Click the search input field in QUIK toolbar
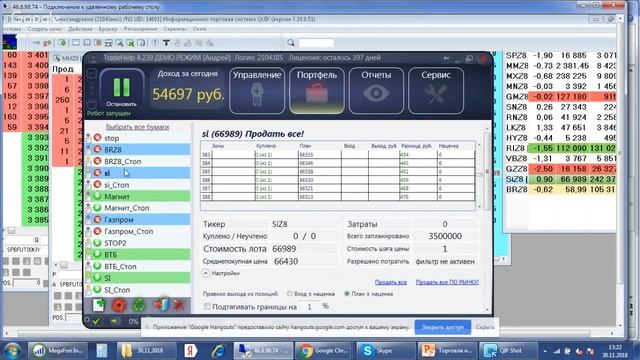Viewport: 640px width, 360px height. pyautogui.click(x=316, y=42)
